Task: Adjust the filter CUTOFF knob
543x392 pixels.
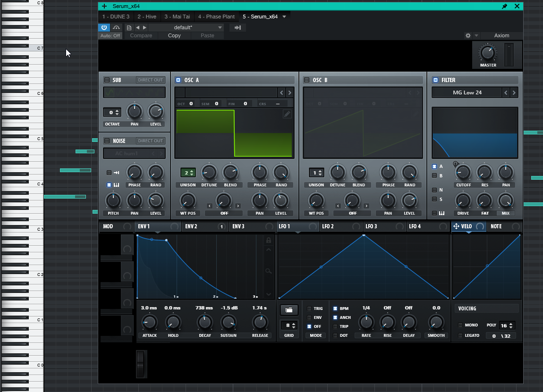Action: coord(463,172)
